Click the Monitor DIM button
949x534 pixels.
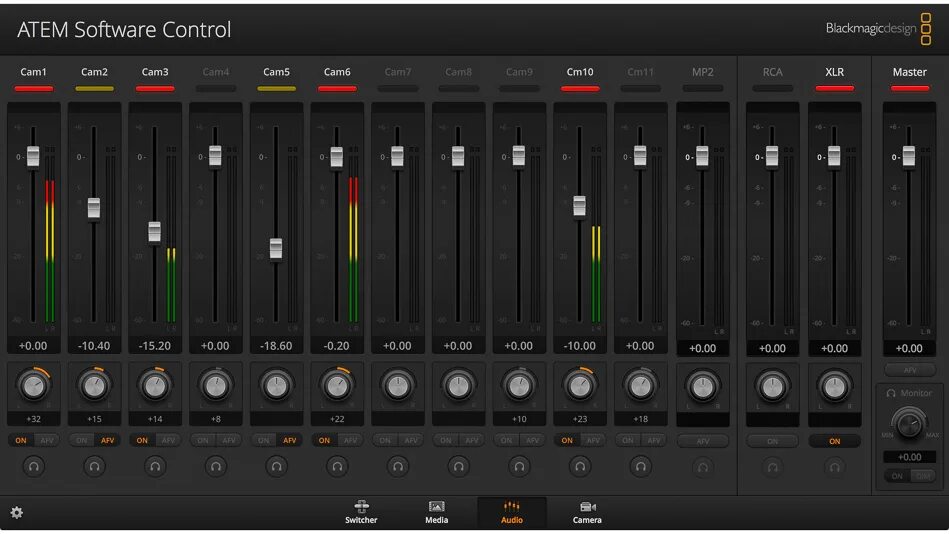922,476
